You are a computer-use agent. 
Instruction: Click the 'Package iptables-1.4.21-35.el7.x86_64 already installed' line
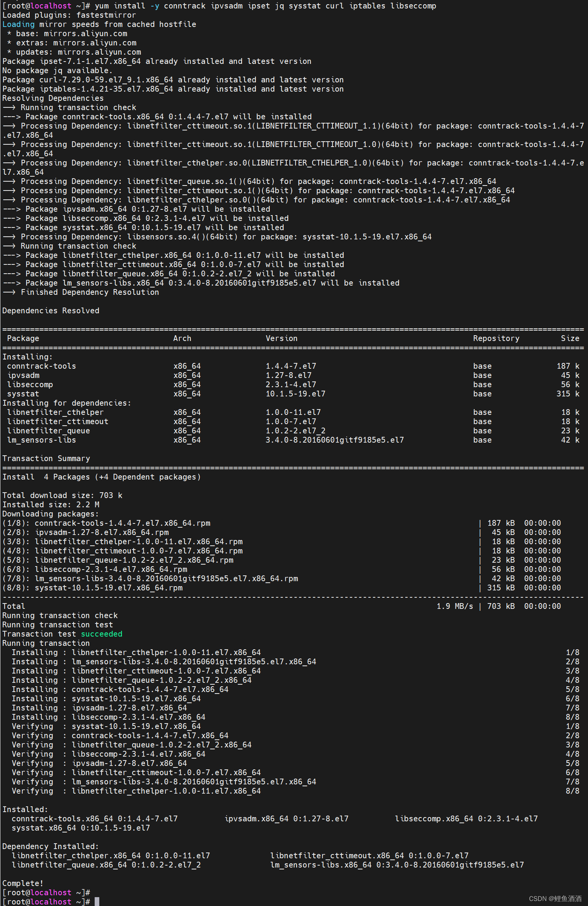[173, 89]
